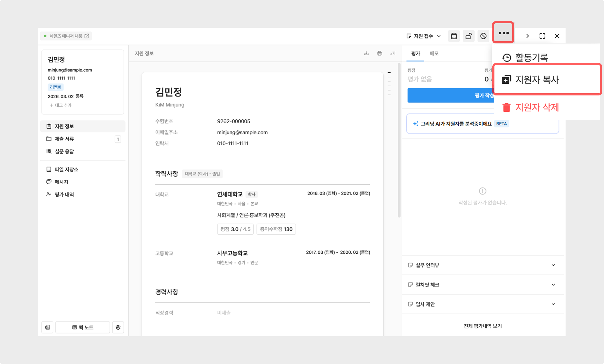Open the 세일즈 매니저 채용 external link
604x364 pixels.
pos(66,36)
